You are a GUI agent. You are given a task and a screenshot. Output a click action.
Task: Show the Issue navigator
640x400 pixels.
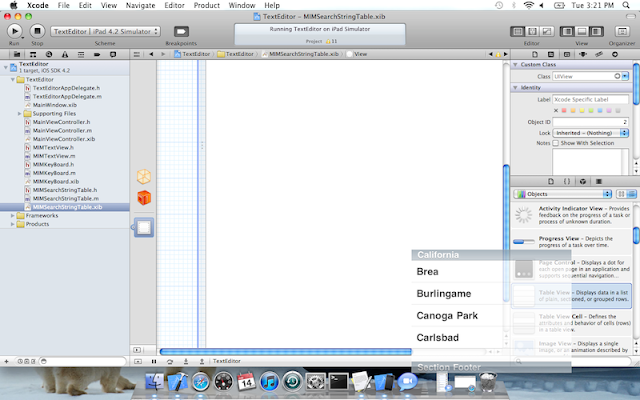pyautogui.click(x=65, y=54)
